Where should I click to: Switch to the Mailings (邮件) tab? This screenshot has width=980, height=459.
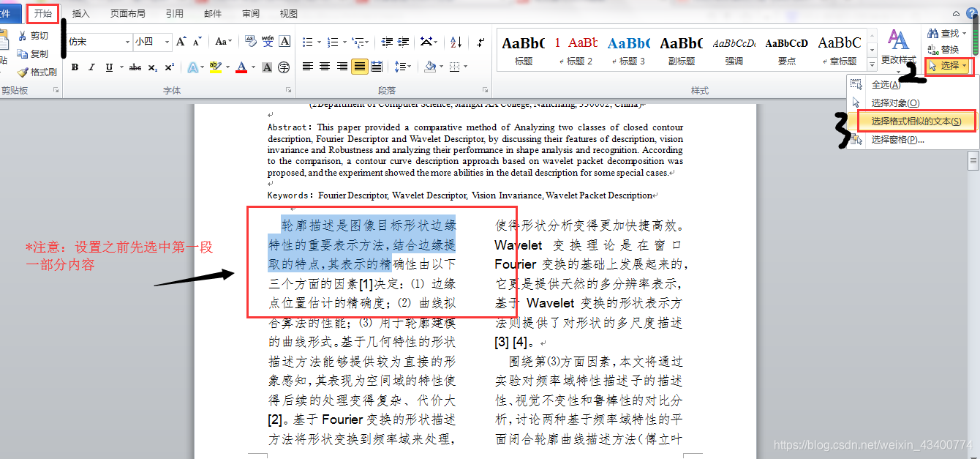213,13
